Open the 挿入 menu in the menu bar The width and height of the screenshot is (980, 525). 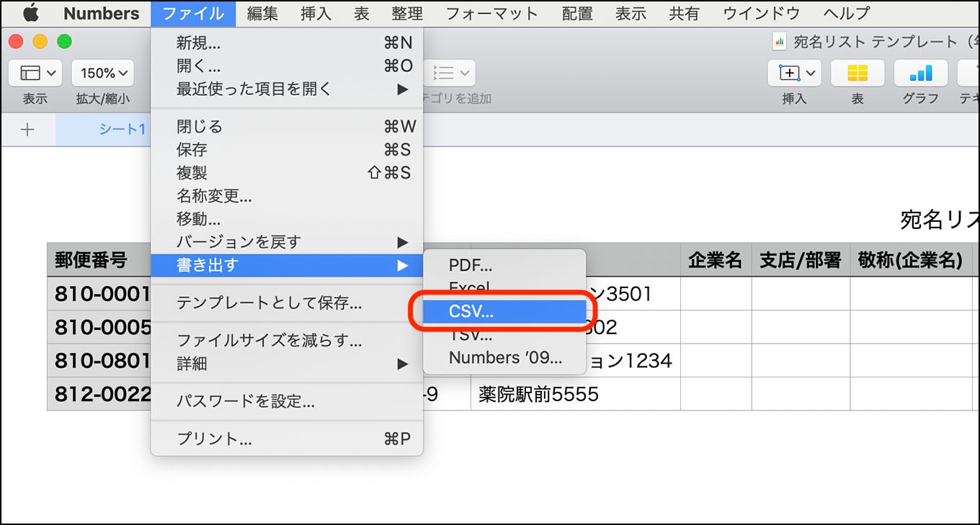pos(316,13)
